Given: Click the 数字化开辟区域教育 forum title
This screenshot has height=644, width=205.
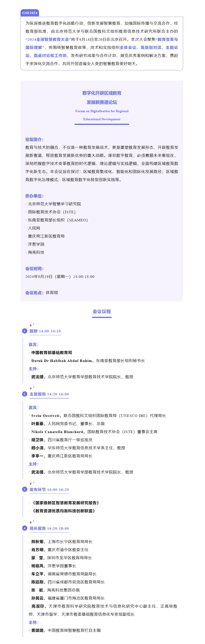Looking at the screenshot, I should 102,93.
